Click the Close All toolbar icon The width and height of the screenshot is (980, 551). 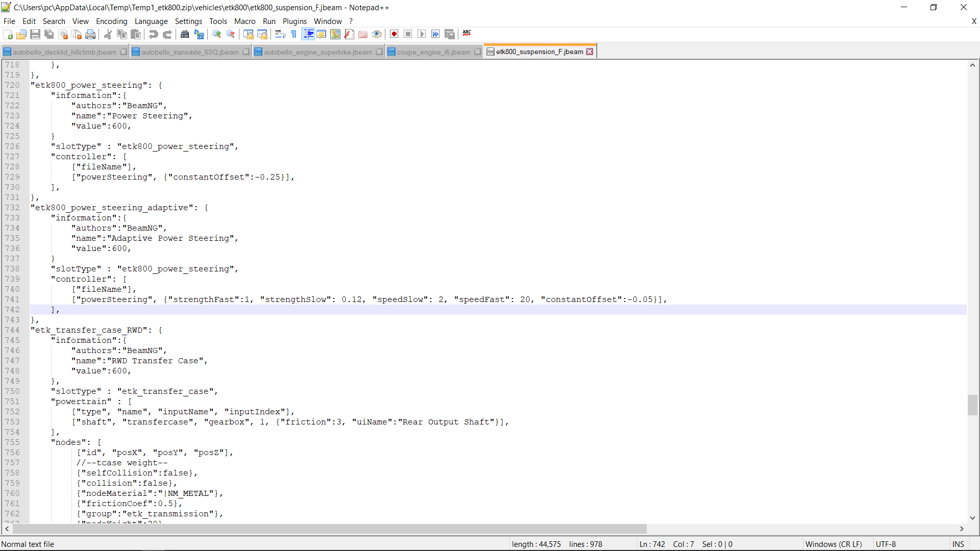click(77, 34)
